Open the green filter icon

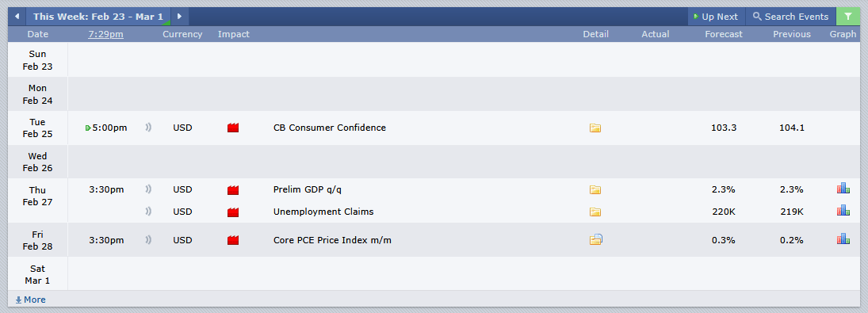coord(848,17)
